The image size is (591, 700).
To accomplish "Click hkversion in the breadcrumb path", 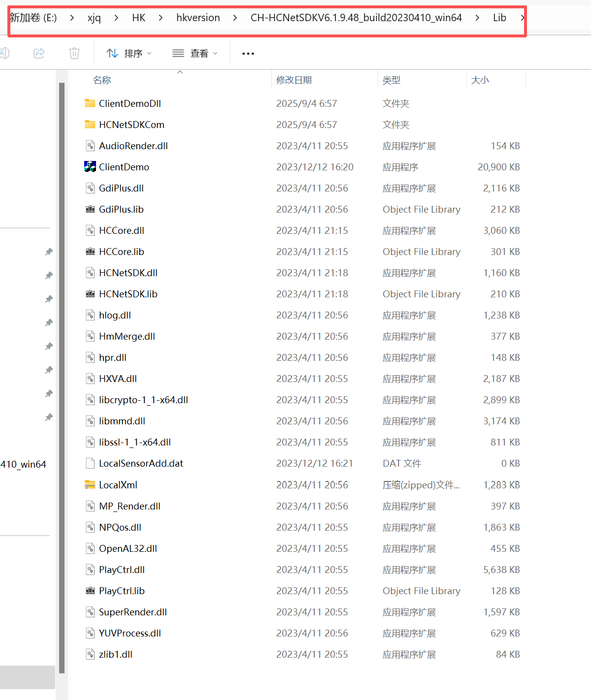I will point(198,18).
